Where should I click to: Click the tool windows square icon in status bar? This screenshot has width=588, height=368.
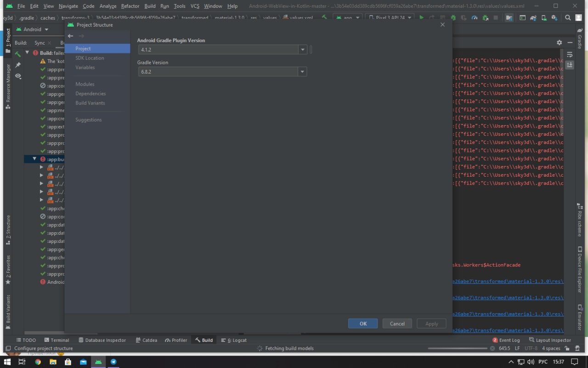point(7,348)
